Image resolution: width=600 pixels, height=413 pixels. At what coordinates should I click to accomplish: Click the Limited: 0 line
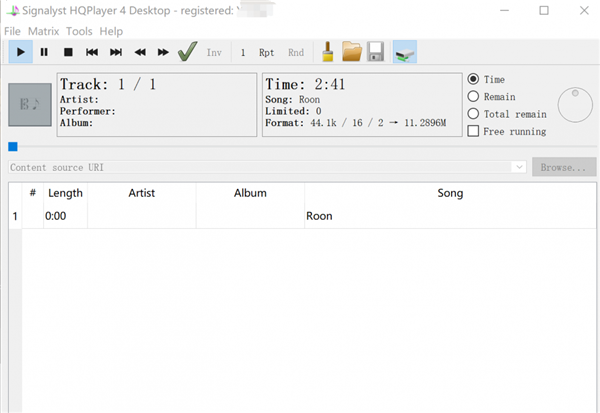click(293, 111)
